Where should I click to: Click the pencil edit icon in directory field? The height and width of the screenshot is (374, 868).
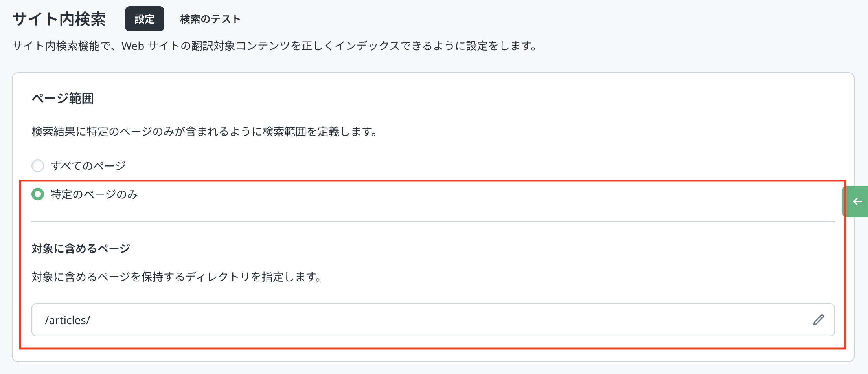tap(818, 320)
